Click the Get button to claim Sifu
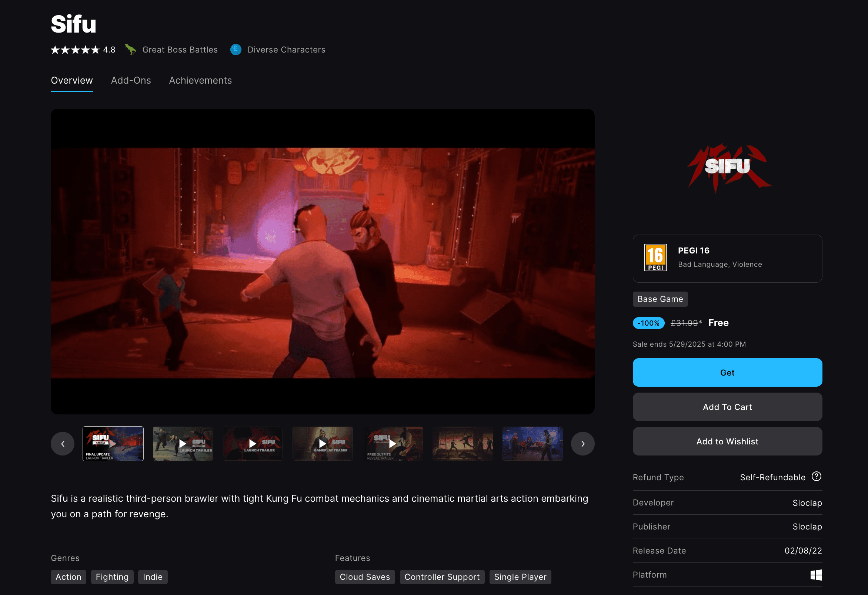868x595 pixels. point(727,372)
